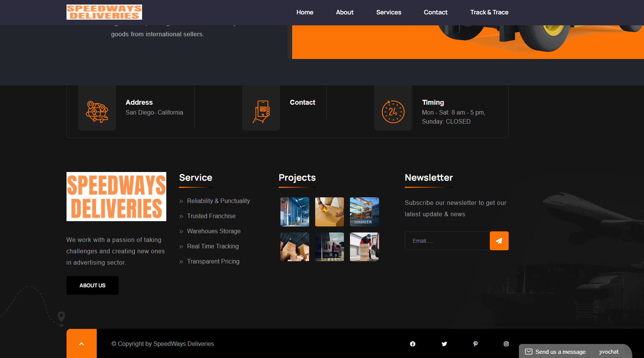644x358 pixels.
Task: Click the 24-hour Timing clock icon
Action: coord(393,112)
